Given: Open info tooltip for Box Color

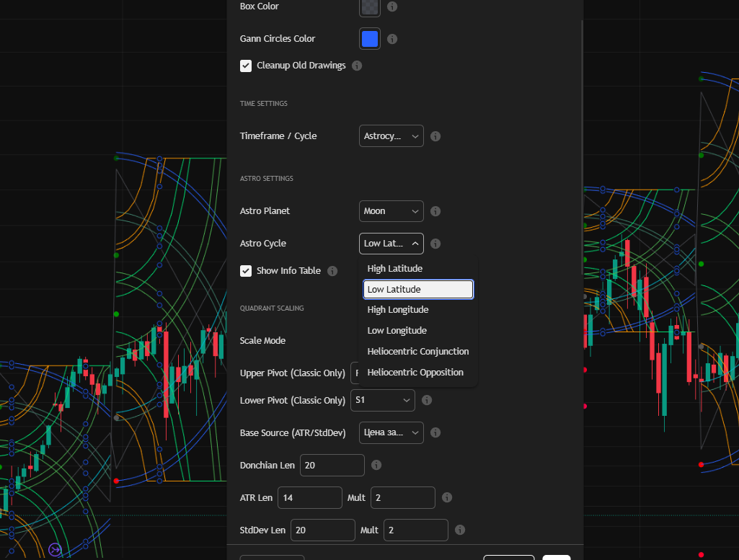Looking at the screenshot, I should point(392,6).
